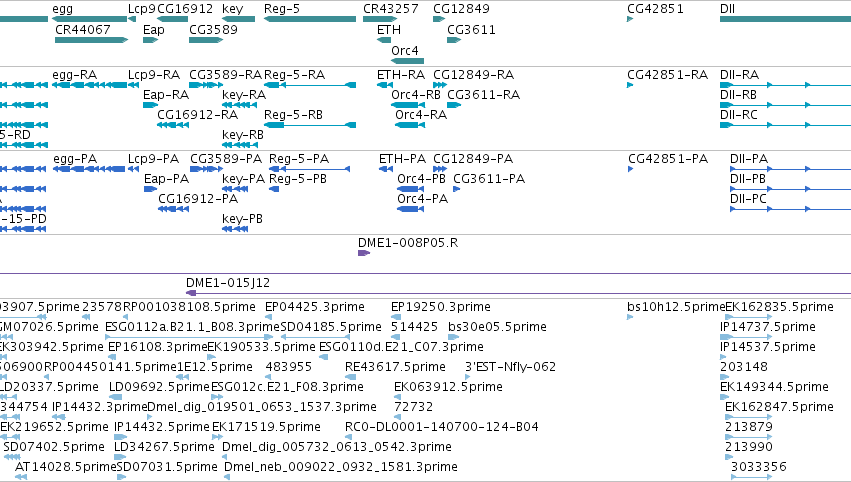Click EST EP19250.3prime
The image size is (851, 482).
[441, 307]
